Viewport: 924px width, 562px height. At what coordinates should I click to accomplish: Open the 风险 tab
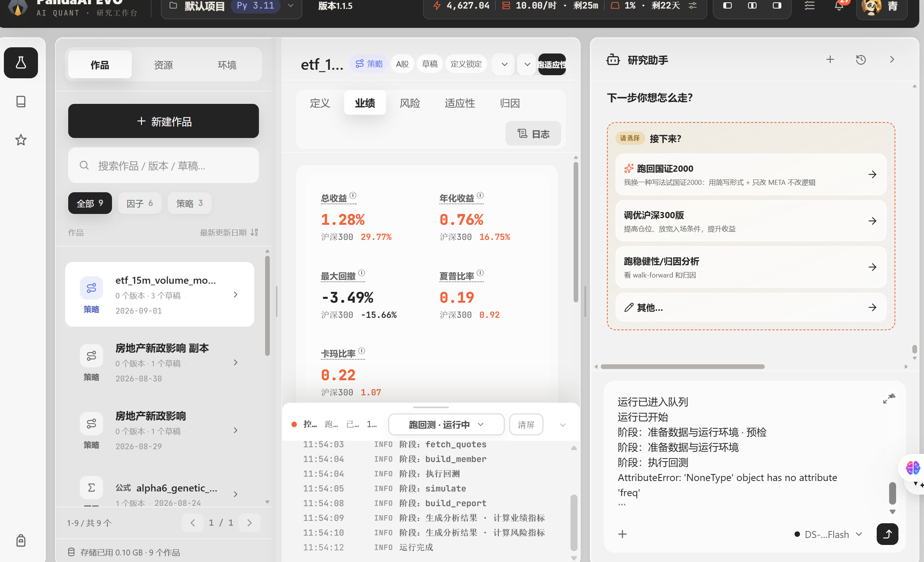tap(410, 103)
